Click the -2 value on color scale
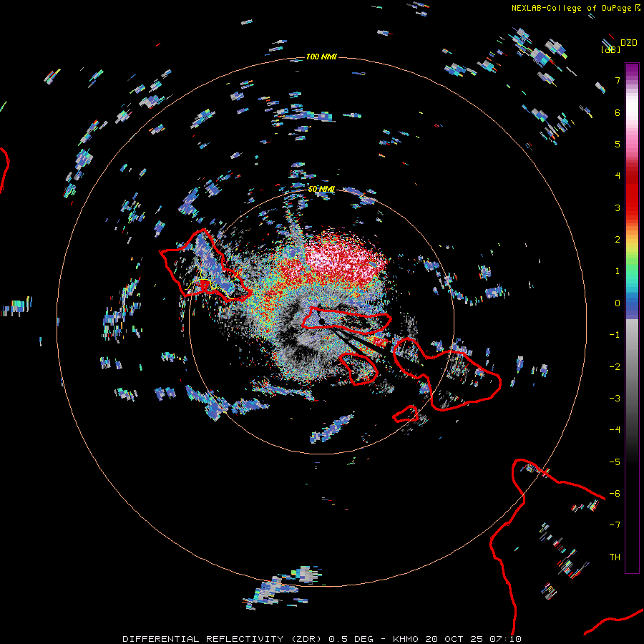 click(x=615, y=367)
